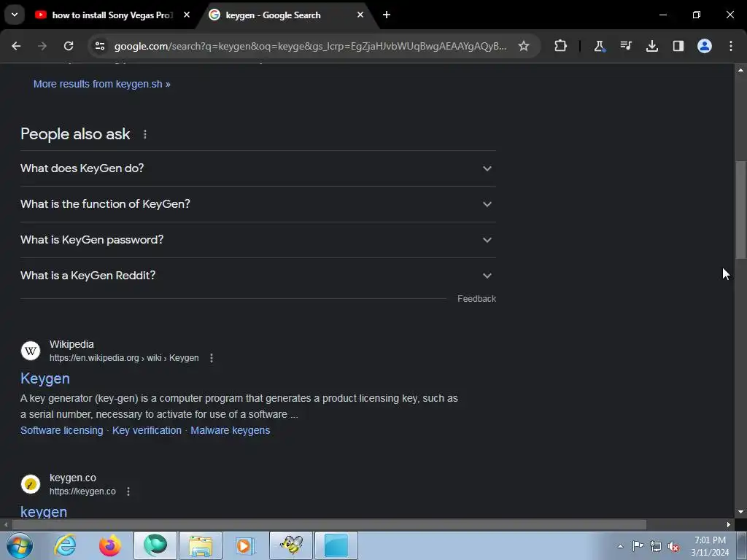Click the Feedback link

pos(476,298)
